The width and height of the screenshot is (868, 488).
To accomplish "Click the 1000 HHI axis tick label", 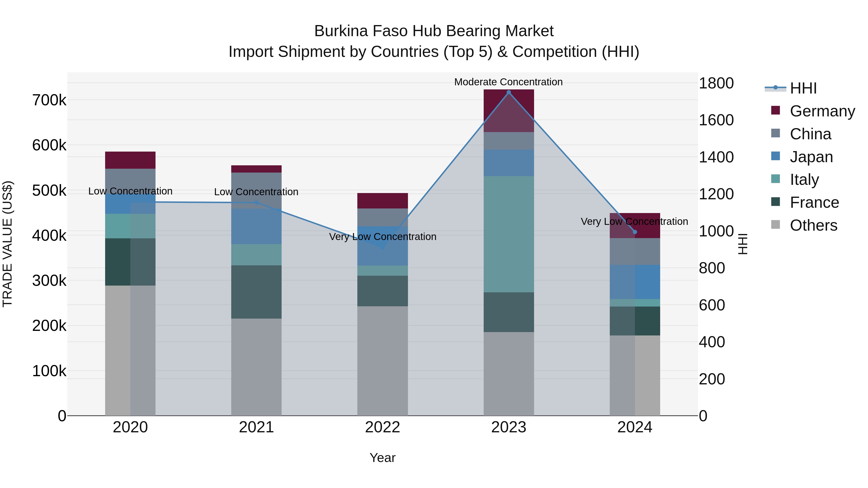I will tap(716, 231).
